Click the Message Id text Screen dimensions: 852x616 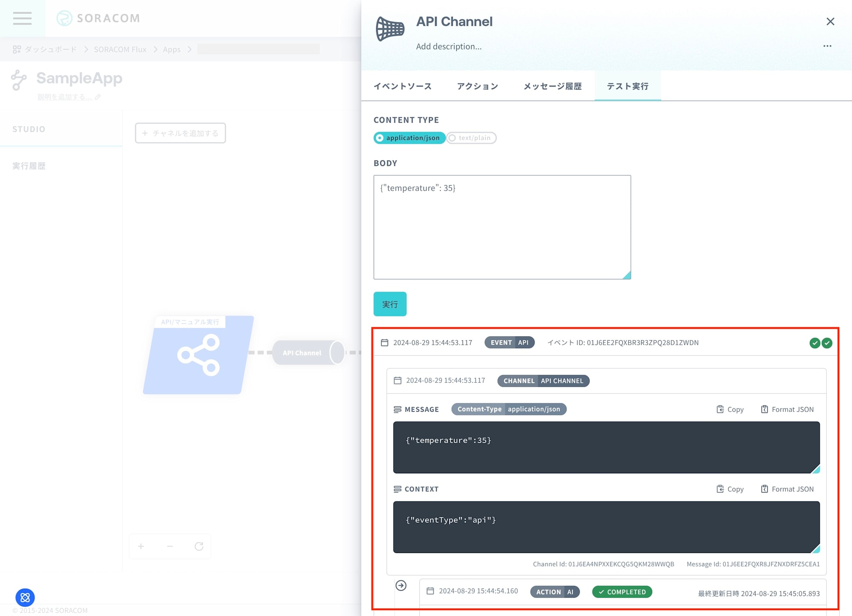(753, 564)
